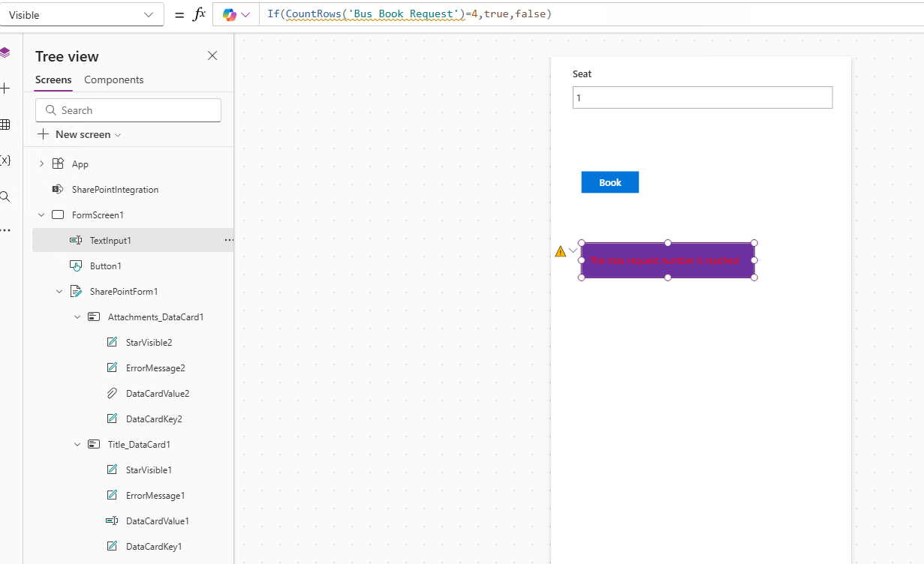Screen dimensions: 924x564
Task: Select the Insert plus icon in left rail
Action: (x=6, y=88)
